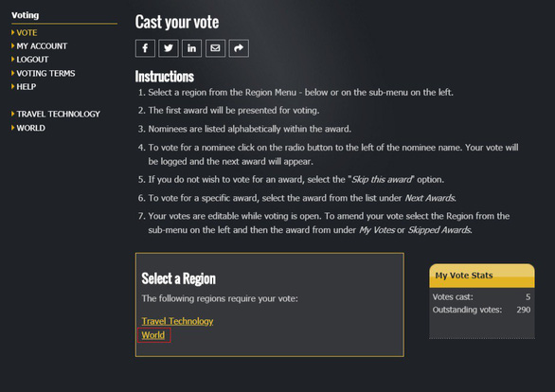Viewport: 555px width, 392px height.
Task: Open VOTING TERMS in sidebar
Action: click(x=45, y=73)
